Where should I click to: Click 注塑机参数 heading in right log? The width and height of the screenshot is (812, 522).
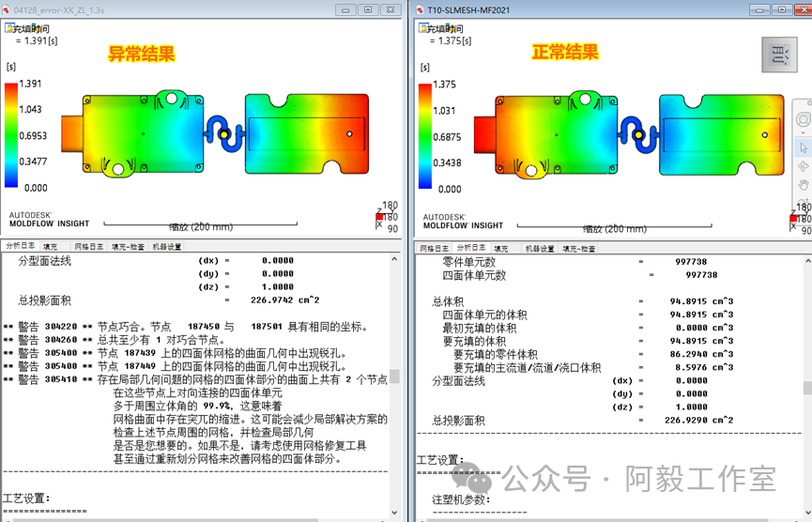pyautogui.click(x=461, y=499)
